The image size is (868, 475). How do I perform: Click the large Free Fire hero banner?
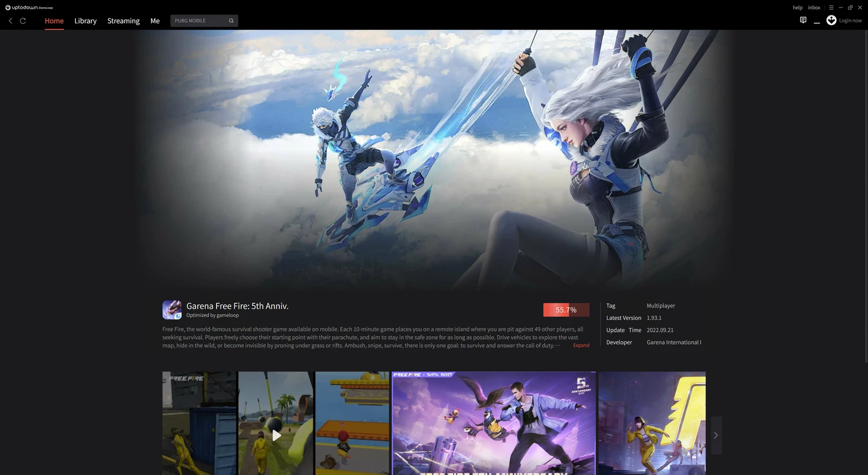pyautogui.click(x=433, y=160)
